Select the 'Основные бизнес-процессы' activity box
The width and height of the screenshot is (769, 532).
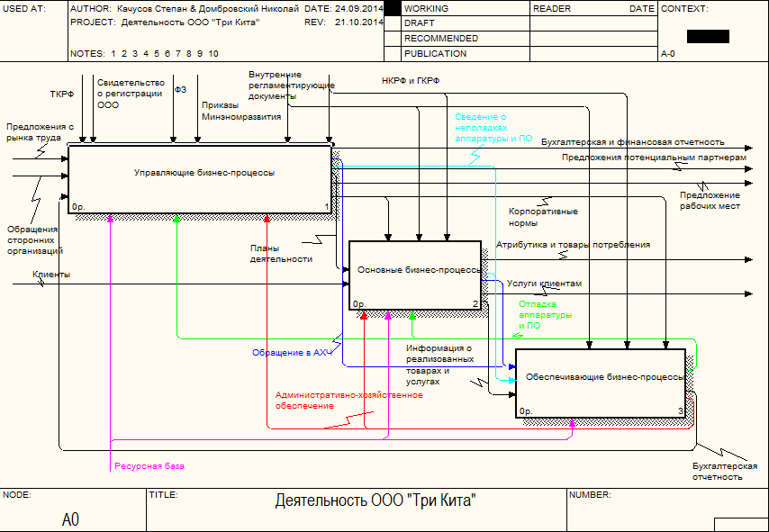click(415, 275)
